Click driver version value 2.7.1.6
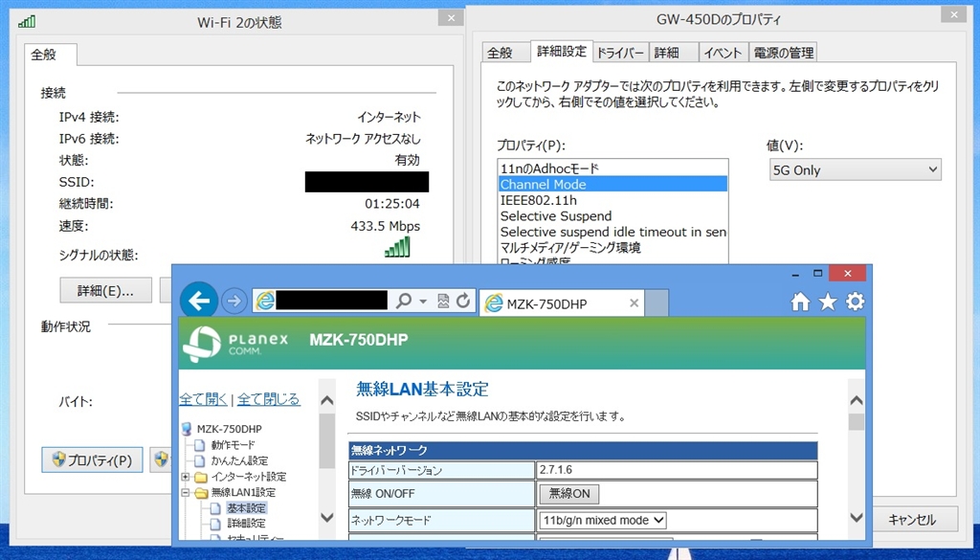Viewport: 980px width, 560px height. click(556, 470)
